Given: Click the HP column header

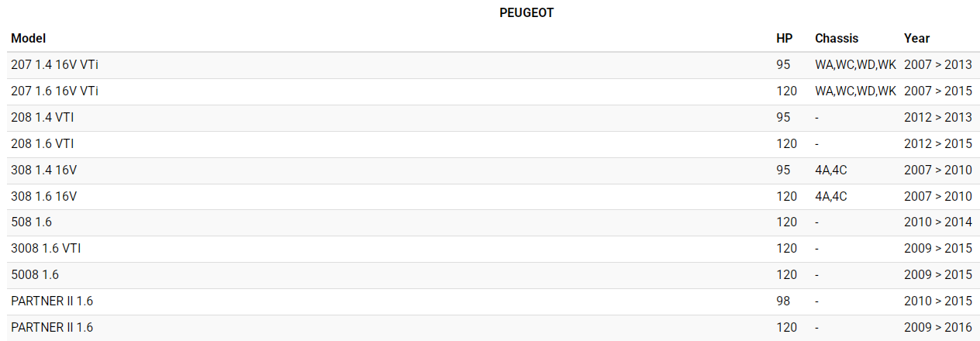Looking at the screenshot, I should [784, 38].
